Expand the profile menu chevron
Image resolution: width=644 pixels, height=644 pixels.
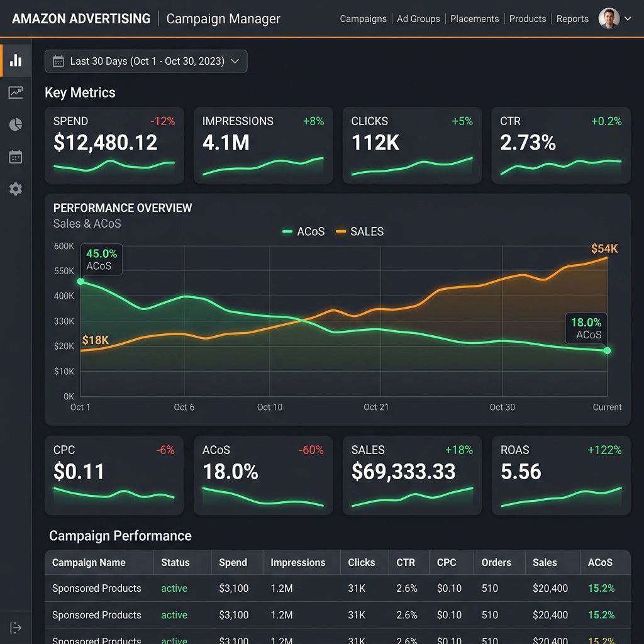[x=628, y=18]
